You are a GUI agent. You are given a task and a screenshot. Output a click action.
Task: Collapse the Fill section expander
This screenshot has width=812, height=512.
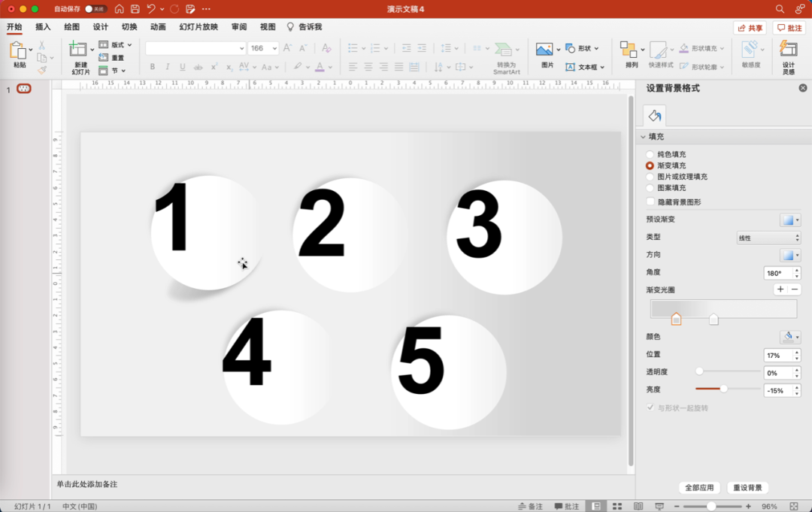point(643,137)
